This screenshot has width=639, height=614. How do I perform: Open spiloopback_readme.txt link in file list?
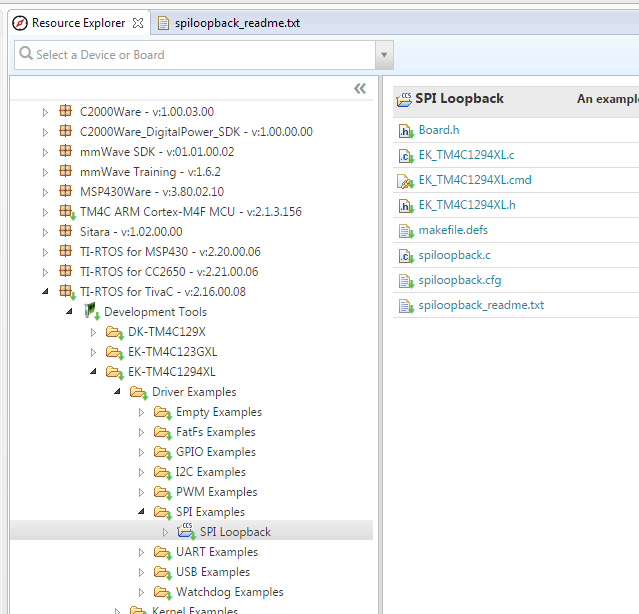481,305
